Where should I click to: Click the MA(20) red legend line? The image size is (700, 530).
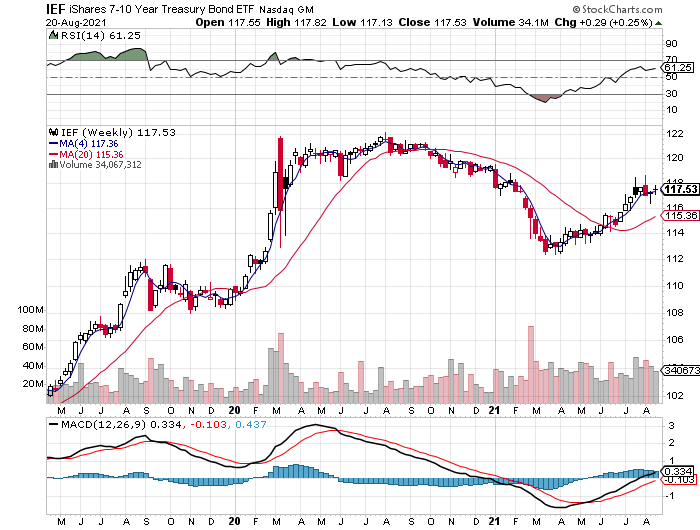point(52,154)
